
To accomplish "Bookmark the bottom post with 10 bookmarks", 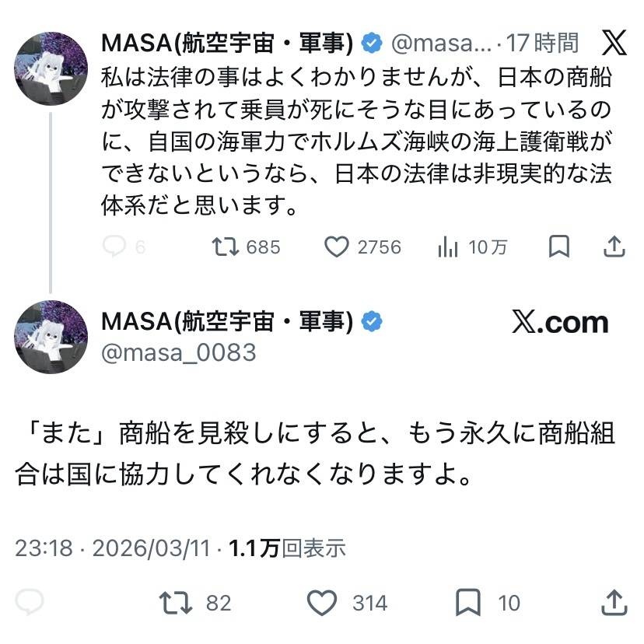I will 467,603.
